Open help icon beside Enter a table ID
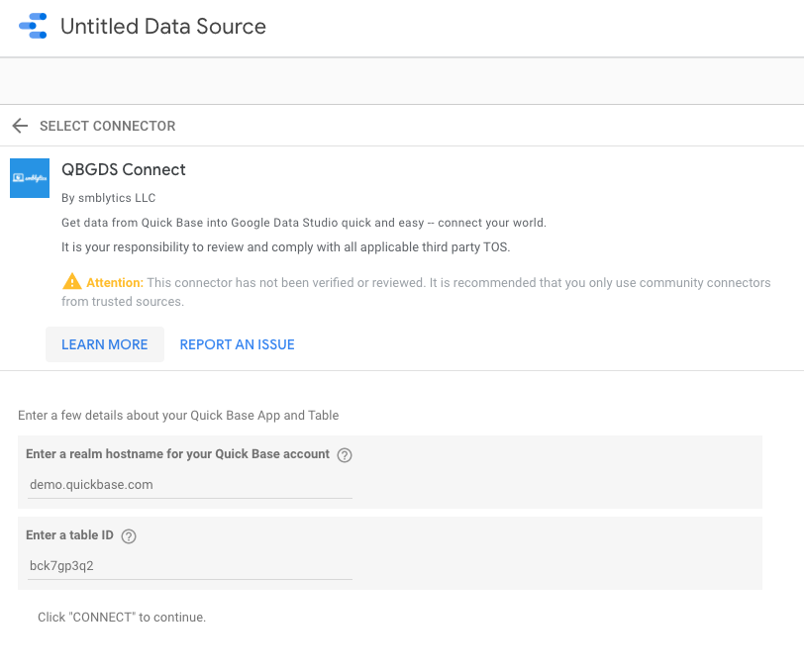804x672 pixels. point(129,536)
